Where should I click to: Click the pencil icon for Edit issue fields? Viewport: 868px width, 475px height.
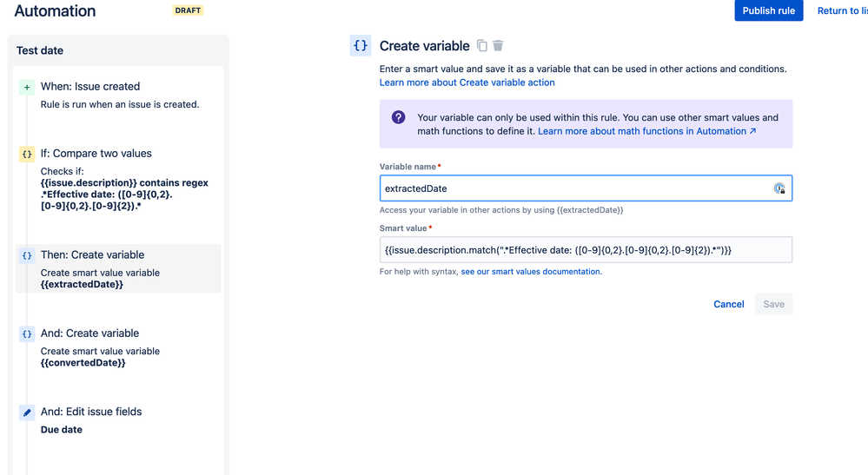tap(27, 412)
